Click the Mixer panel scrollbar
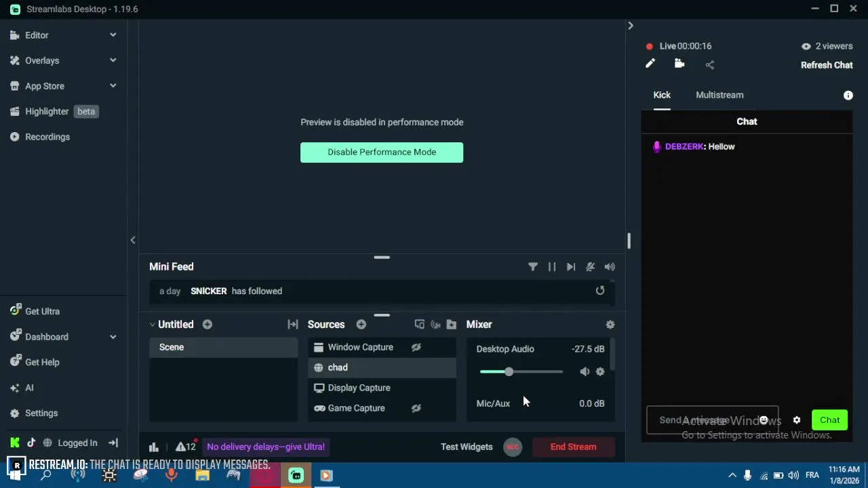The height and width of the screenshot is (488, 868). pyautogui.click(x=612, y=355)
